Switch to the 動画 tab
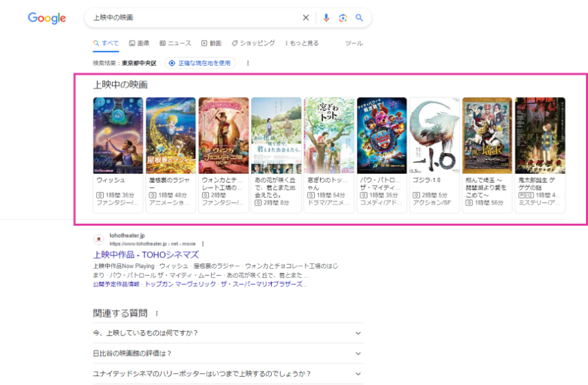This screenshot has width=588, height=385. coord(211,43)
